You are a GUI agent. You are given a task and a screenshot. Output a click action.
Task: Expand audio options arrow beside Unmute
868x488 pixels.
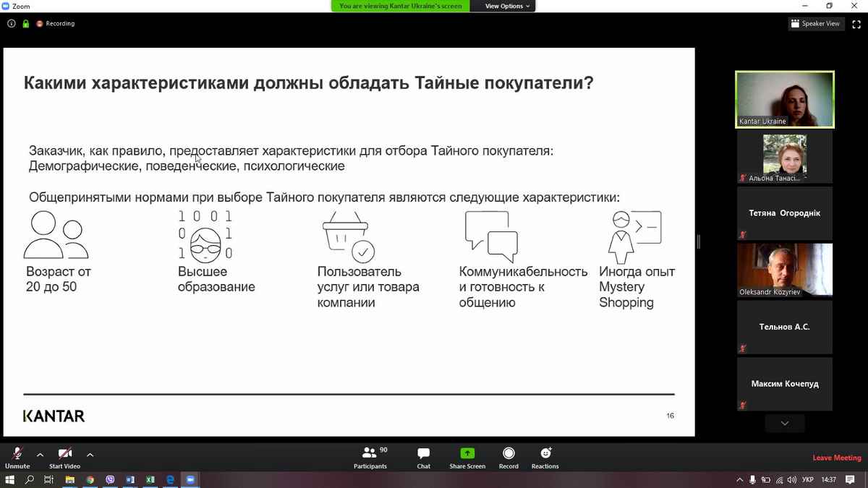coord(40,455)
